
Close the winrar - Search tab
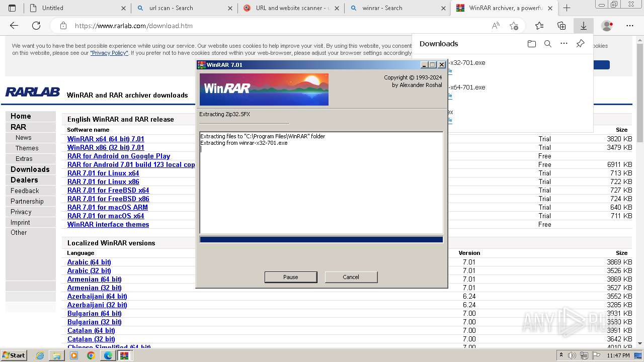(x=444, y=8)
